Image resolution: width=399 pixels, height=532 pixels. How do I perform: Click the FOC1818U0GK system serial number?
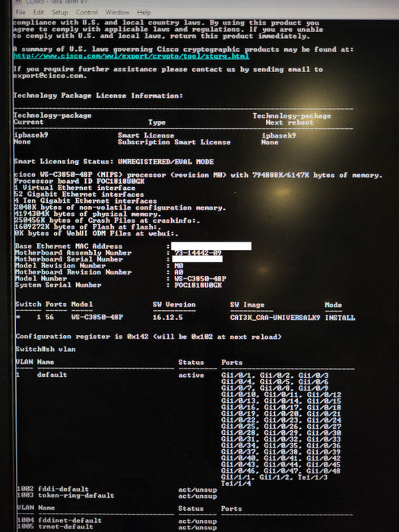(x=198, y=285)
